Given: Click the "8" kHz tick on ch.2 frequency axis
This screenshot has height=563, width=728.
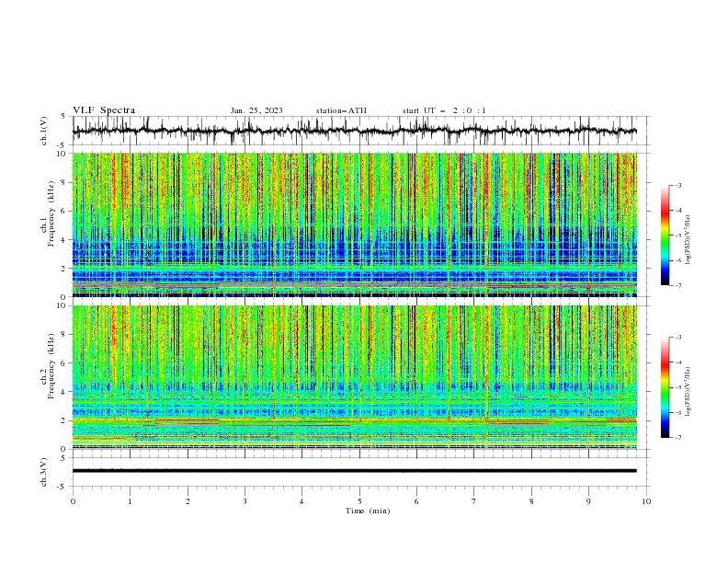Looking at the screenshot, I should [65, 335].
